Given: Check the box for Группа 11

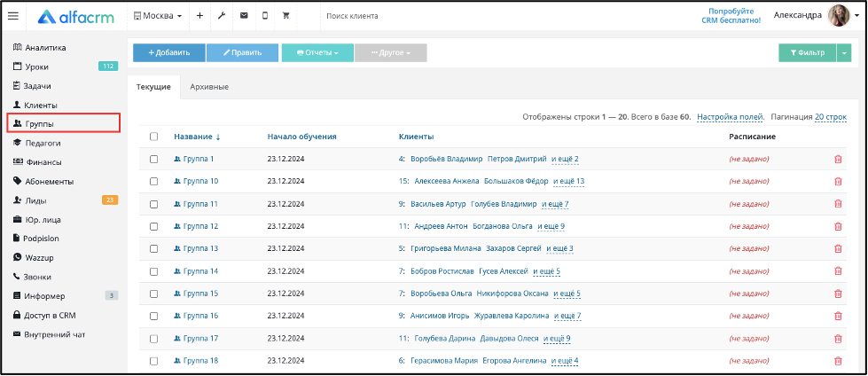Looking at the screenshot, I should 154,204.
